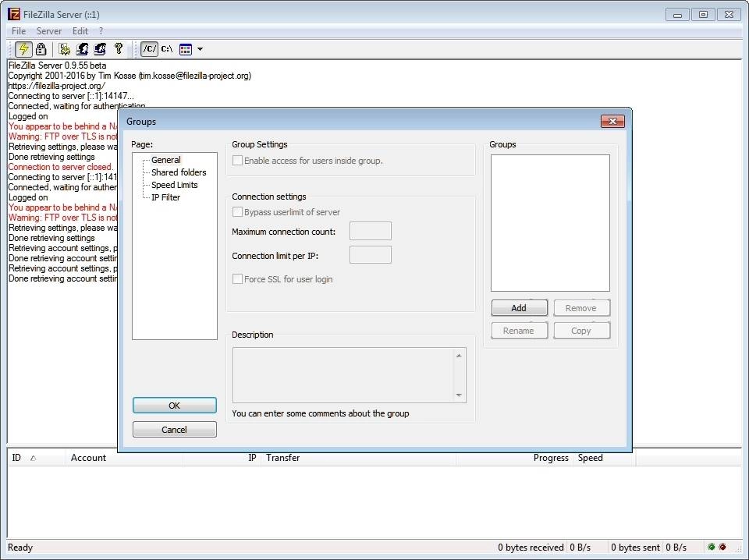
Task: Click the 'Ready' status bar text
Action: (x=20, y=547)
